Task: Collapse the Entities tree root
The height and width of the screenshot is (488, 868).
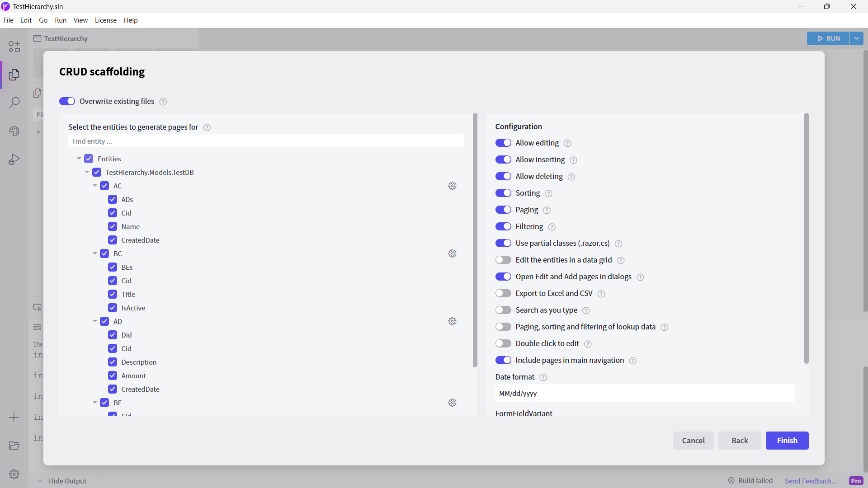Action: (79, 159)
